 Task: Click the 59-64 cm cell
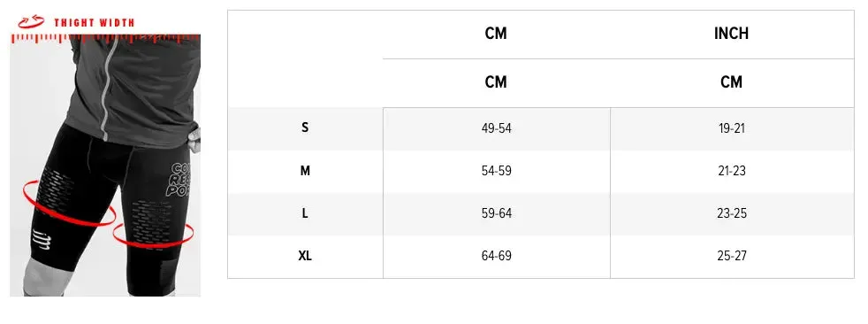(497, 213)
